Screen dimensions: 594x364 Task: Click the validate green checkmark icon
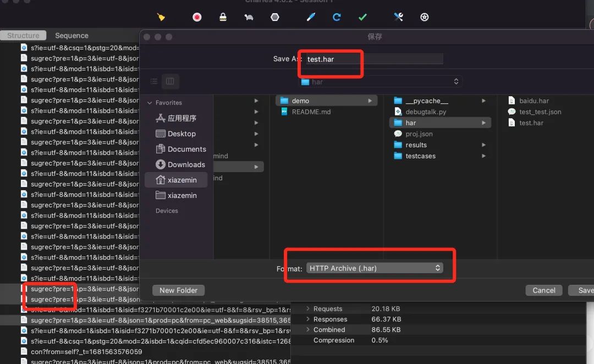(362, 17)
